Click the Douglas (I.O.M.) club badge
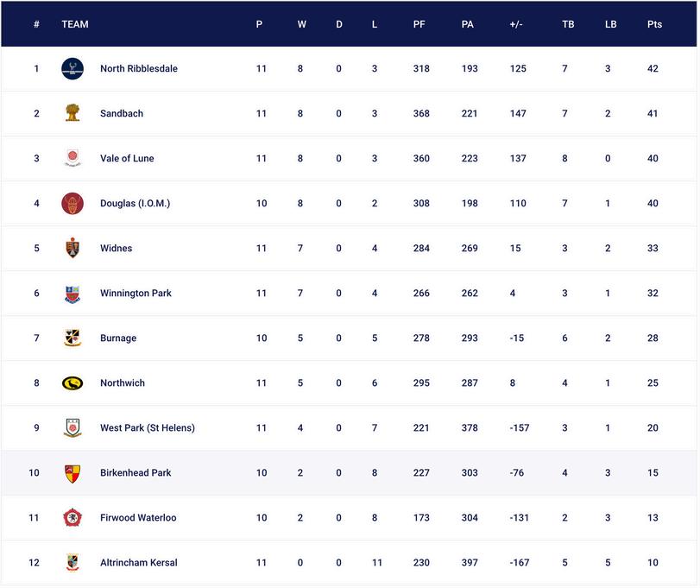Screen dimensions: 700x588 pos(73,204)
